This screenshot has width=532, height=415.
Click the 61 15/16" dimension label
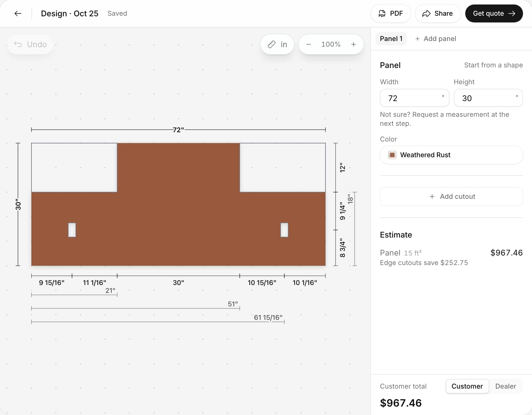[268, 318]
